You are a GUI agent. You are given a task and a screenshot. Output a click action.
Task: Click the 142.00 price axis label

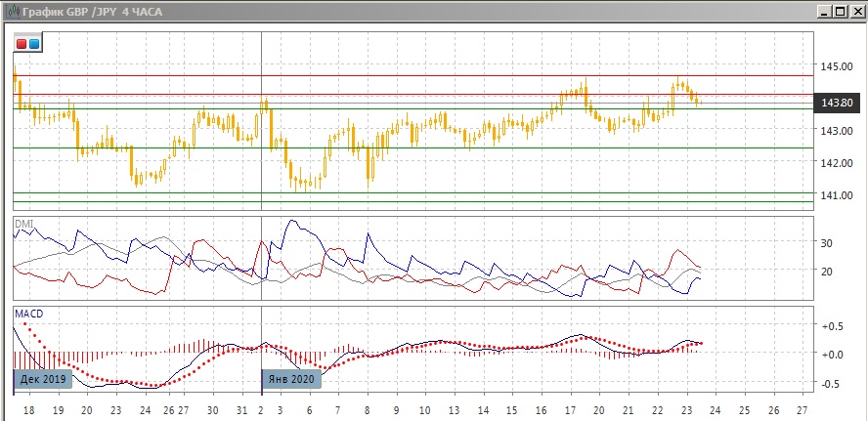pyautogui.click(x=838, y=163)
